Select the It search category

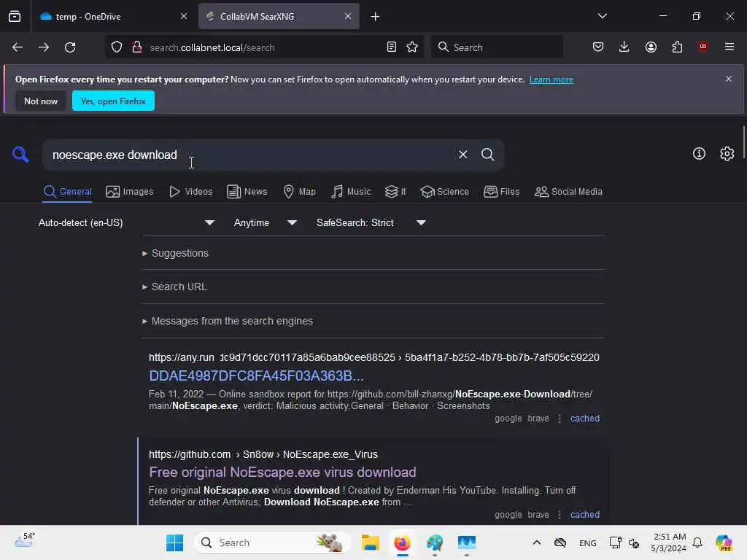[x=395, y=192]
